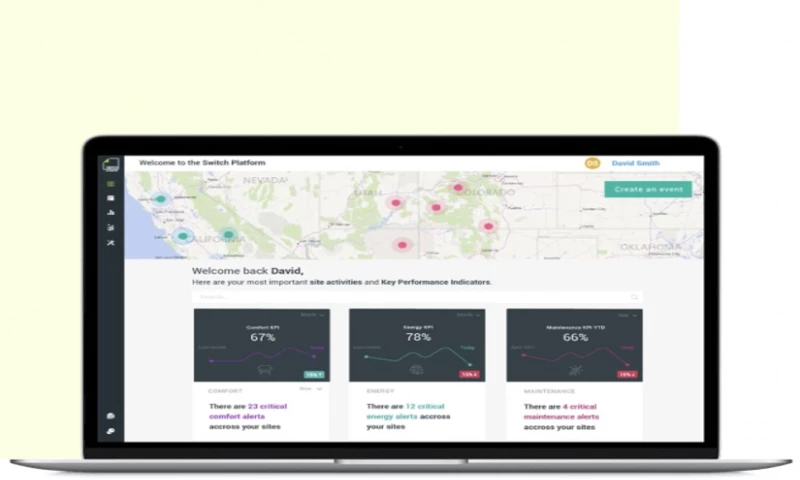This screenshot has height=480, width=800.
Task: Open the David Smith profile link
Action: point(636,163)
